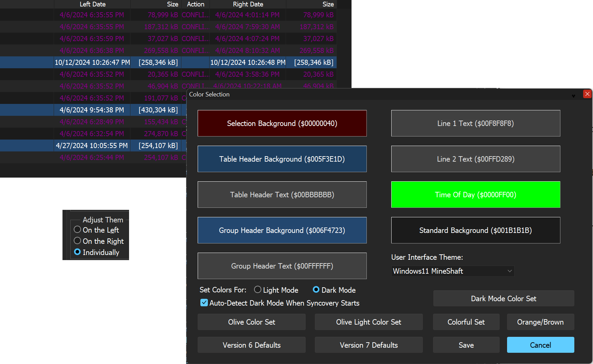
Task: Apply the Olive Color Set
Action: [251, 322]
